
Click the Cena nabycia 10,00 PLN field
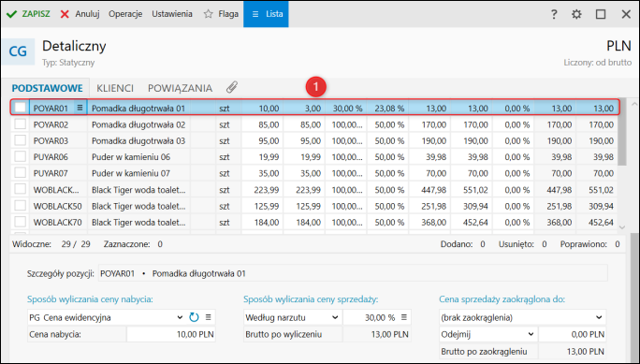click(171, 335)
